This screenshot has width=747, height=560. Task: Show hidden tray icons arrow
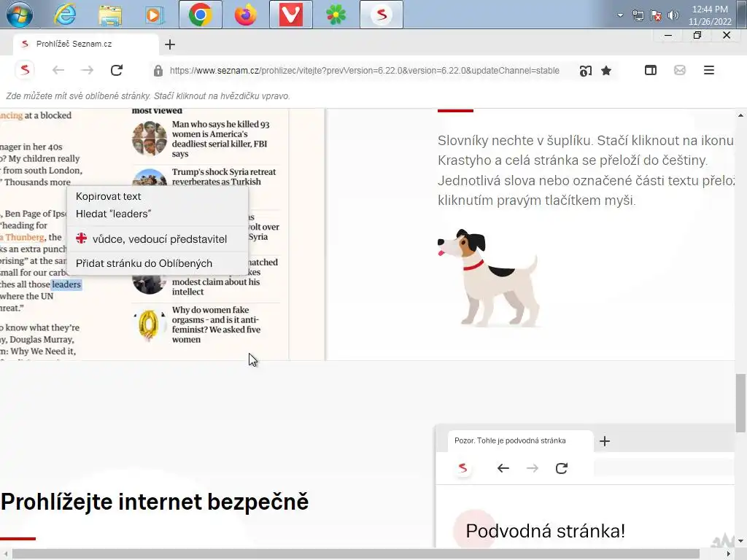pos(620,15)
